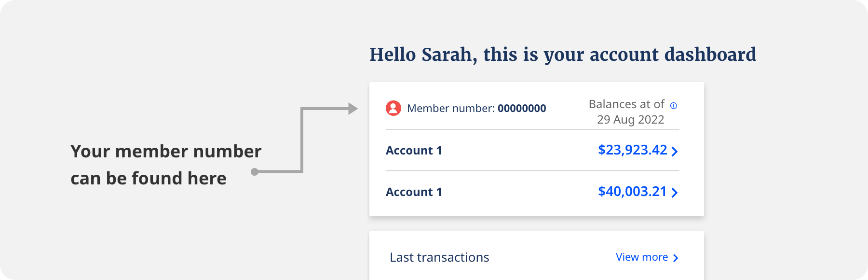
Task: Click the Hello Sarah dashboard heading
Action: [562, 55]
